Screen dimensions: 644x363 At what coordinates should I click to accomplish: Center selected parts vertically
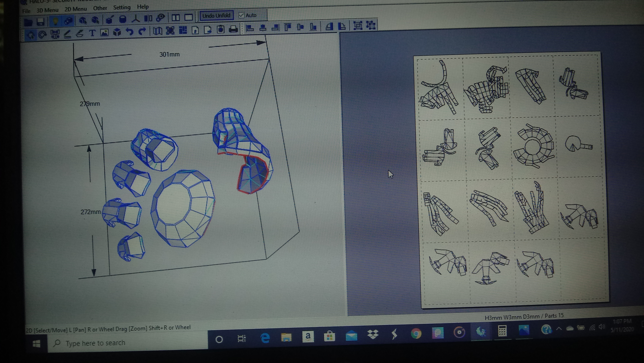coord(300,27)
